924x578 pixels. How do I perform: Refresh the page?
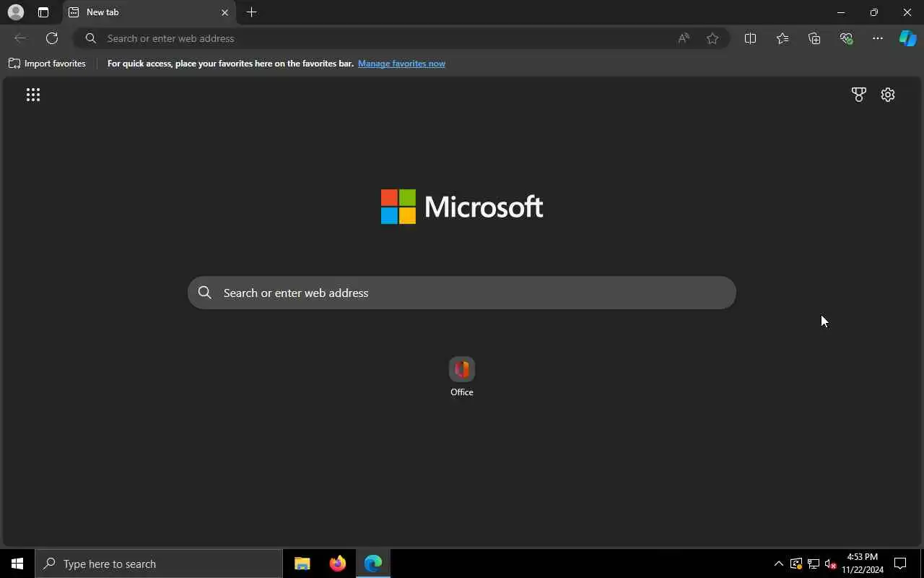coord(52,38)
